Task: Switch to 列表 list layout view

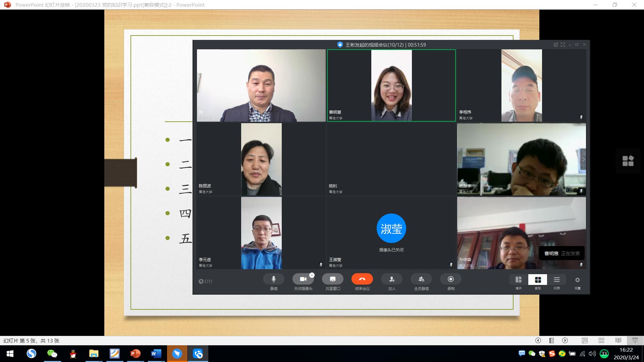Action: (x=557, y=280)
